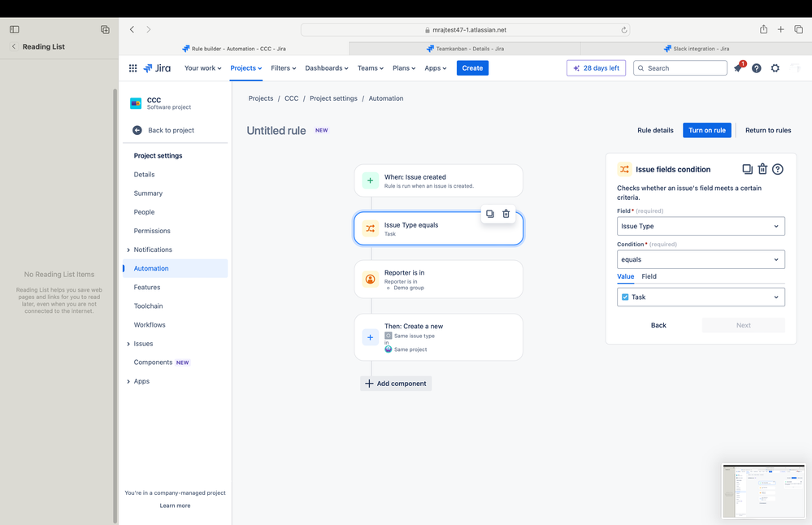Open Jira notifications bell
This screenshot has width=812, height=525.
(x=738, y=67)
